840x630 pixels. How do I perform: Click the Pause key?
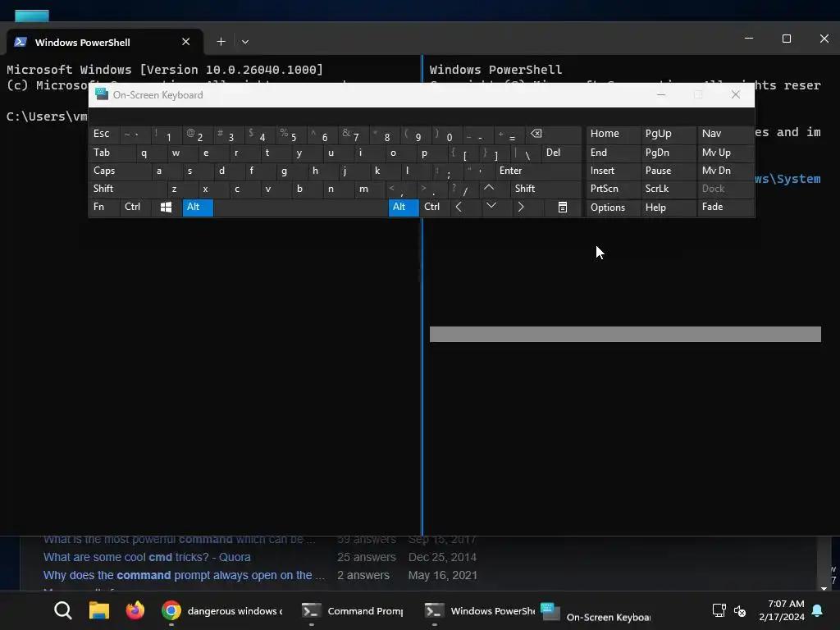coord(668,171)
